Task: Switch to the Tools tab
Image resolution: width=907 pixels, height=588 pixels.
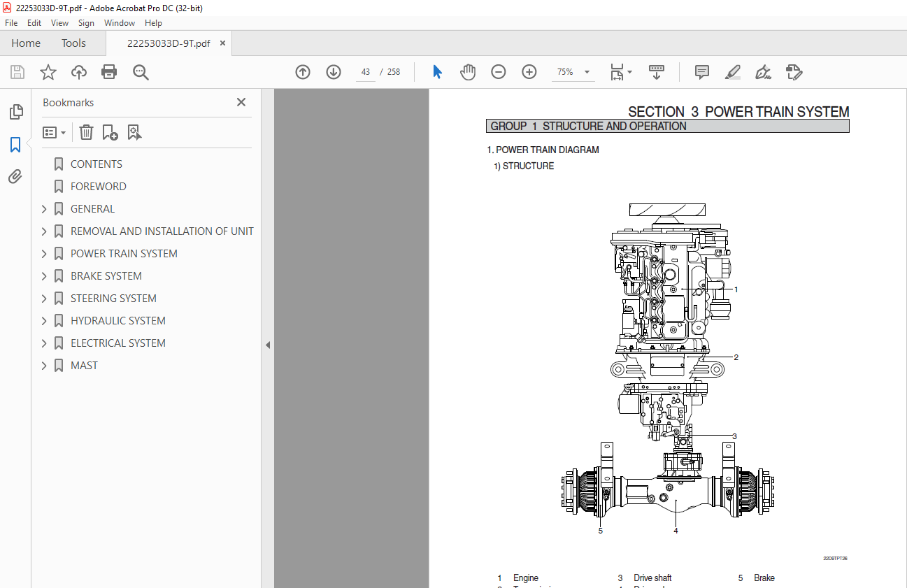Action: 73,43
